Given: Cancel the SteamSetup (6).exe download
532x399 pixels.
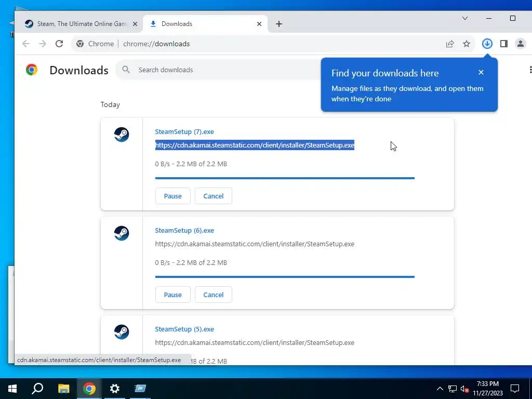Looking at the screenshot, I should pyautogui.click(x=214, y=295).
